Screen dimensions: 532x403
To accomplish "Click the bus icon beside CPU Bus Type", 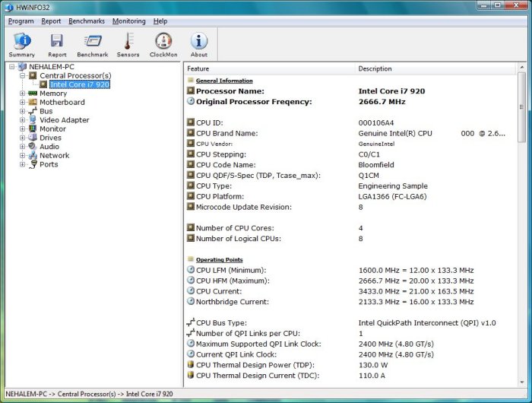I will coord(191,322).
